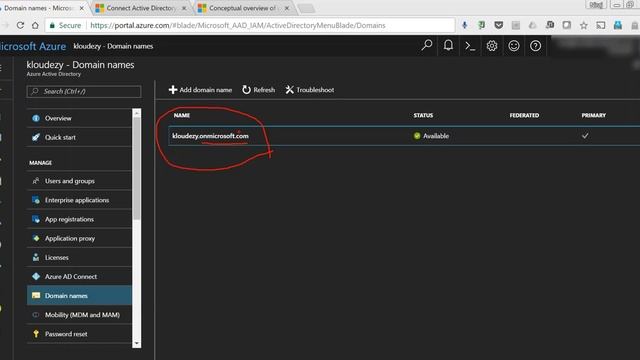Open portal settings gear icon

pos(492,46)
